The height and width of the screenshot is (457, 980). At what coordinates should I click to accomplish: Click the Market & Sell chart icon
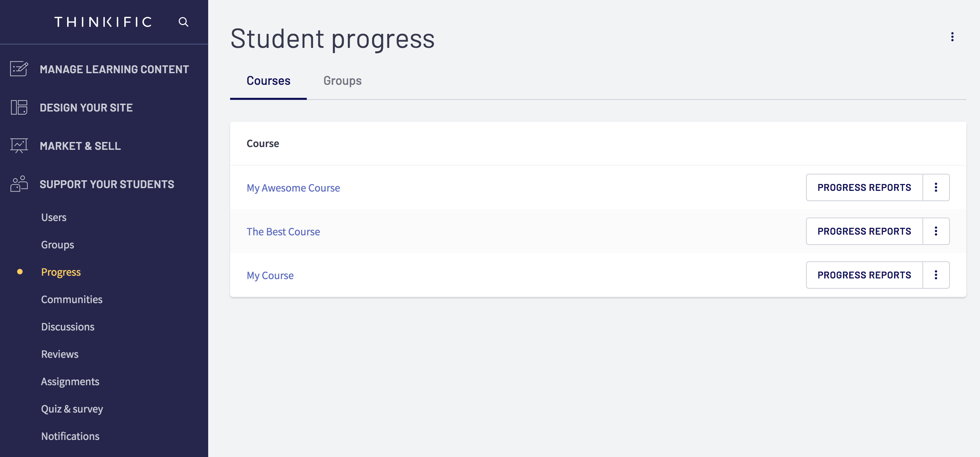point(19,146)
